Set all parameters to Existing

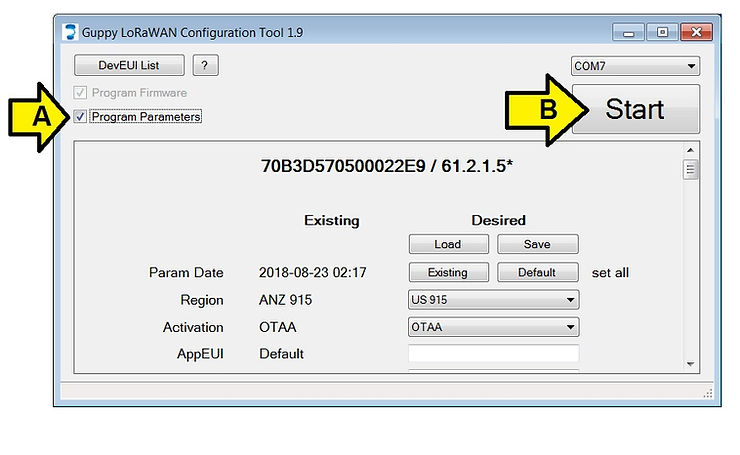[x=448, y=272]
